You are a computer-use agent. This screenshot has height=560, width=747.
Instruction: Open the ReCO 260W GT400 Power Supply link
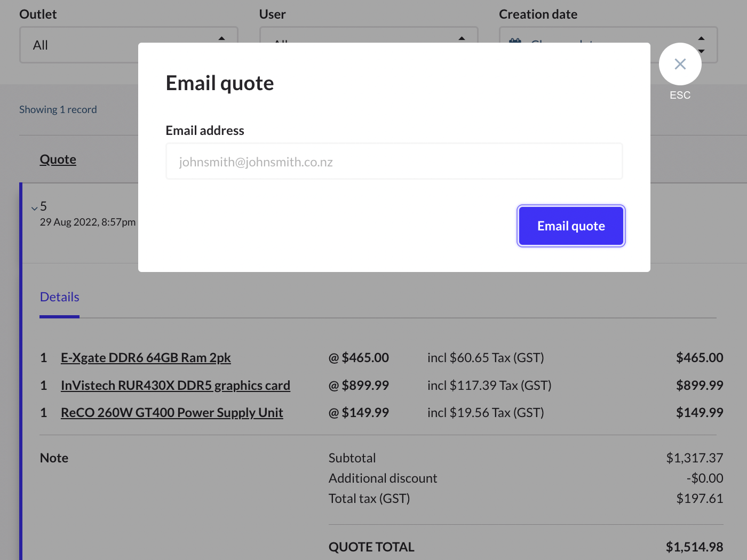pyautogui.click(x=172, y=412)
